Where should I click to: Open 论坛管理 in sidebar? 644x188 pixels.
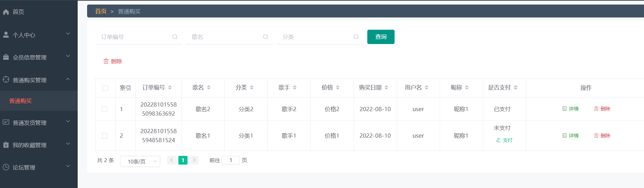(39, 167)
